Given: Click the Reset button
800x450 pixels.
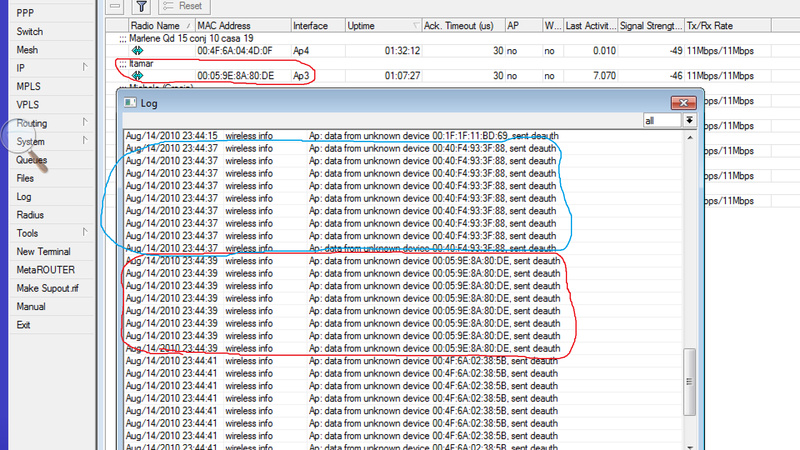Looking at the screenshot, I should tap(184, 6).
